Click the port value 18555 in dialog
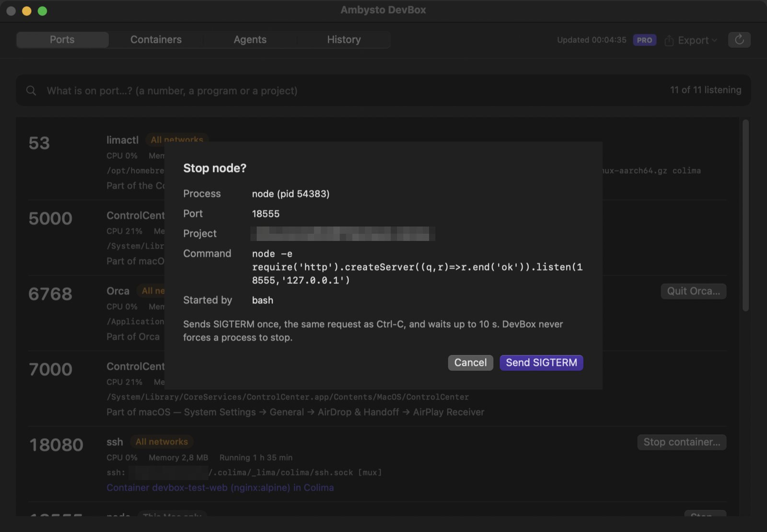 266,214
